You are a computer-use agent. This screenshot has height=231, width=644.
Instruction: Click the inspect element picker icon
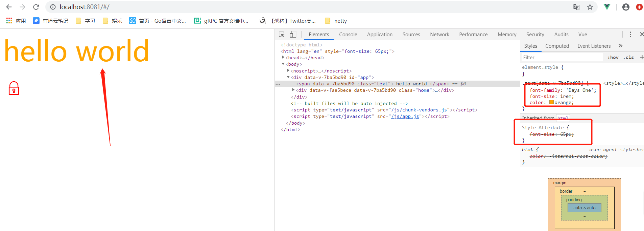[282, 35]
